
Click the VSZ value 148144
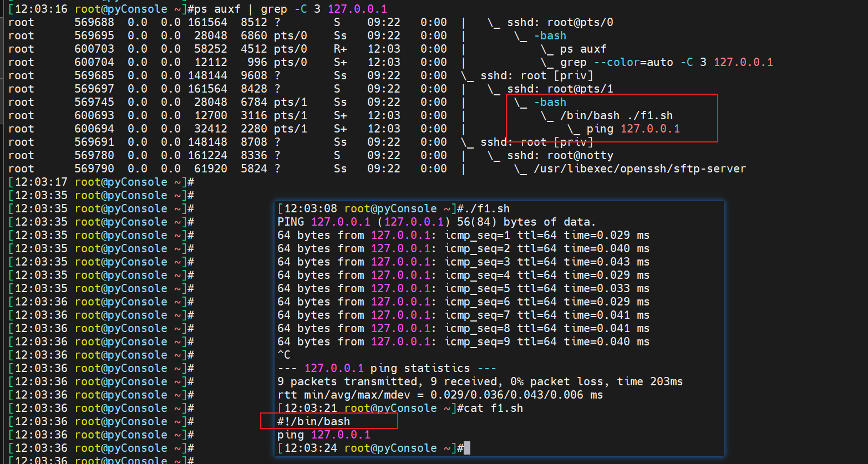pos(207,75)
